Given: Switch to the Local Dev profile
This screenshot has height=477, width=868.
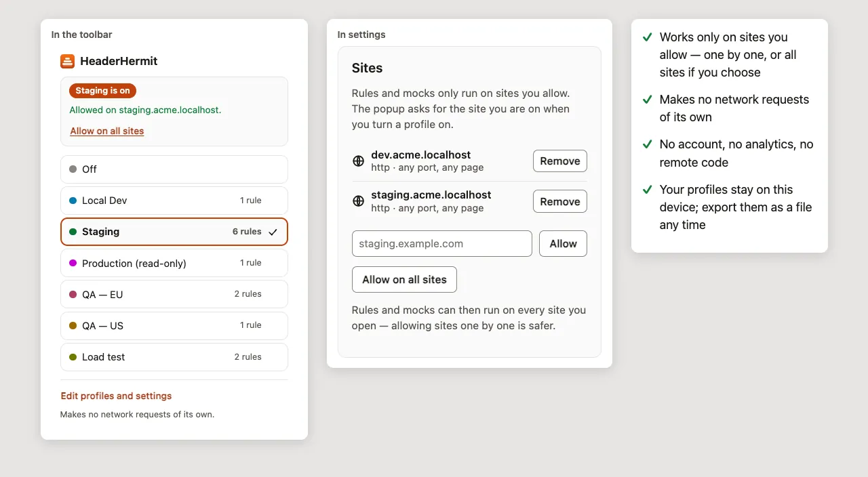Looking at the screenshot, I should tap(174, 201).
